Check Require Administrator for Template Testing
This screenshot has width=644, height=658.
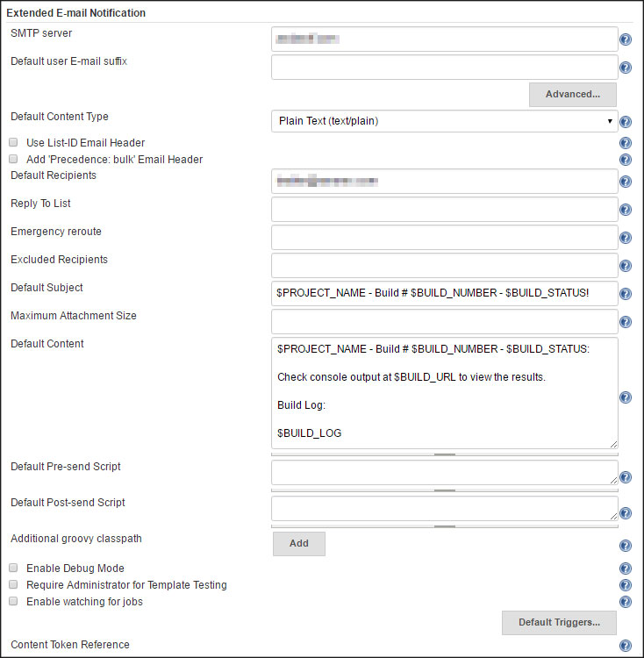click(x=13, y=584)
